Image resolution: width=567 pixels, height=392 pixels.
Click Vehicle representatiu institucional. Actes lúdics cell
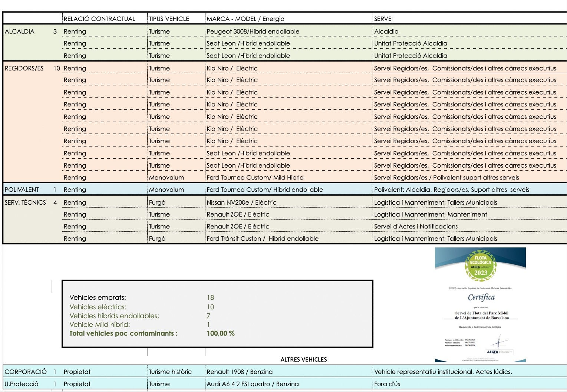(x=443, y=372)
